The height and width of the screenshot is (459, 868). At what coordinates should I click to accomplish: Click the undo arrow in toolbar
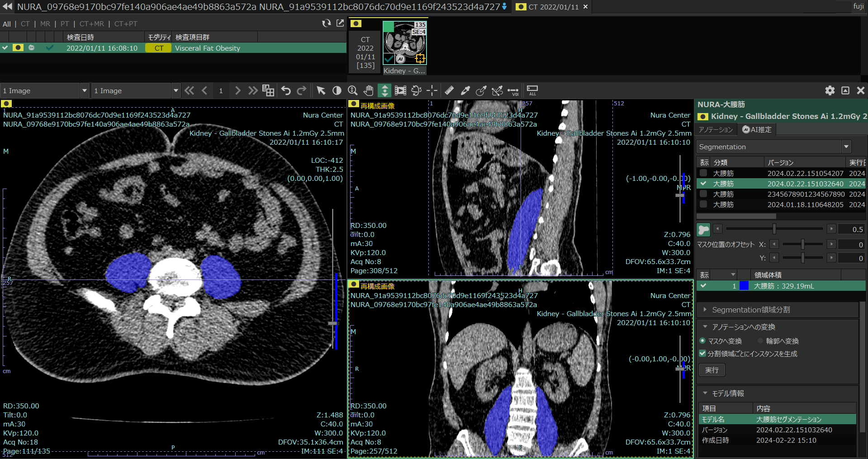[x=286, y=90]
